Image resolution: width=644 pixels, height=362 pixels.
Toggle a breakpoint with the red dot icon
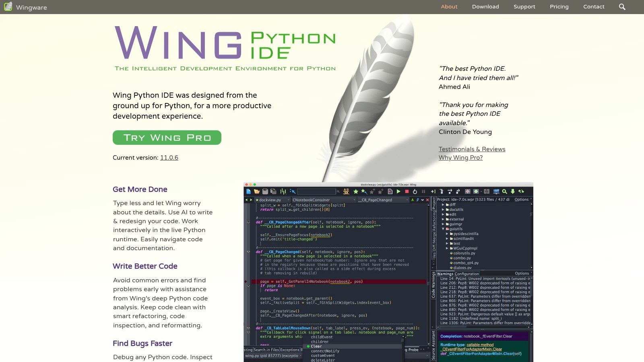coord(390,191)
